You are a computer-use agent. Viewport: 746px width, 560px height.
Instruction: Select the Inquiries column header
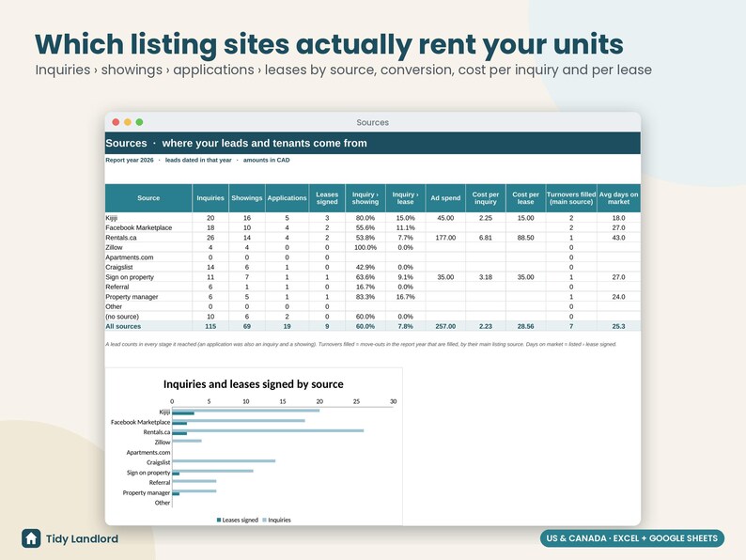tap(210, 198)
